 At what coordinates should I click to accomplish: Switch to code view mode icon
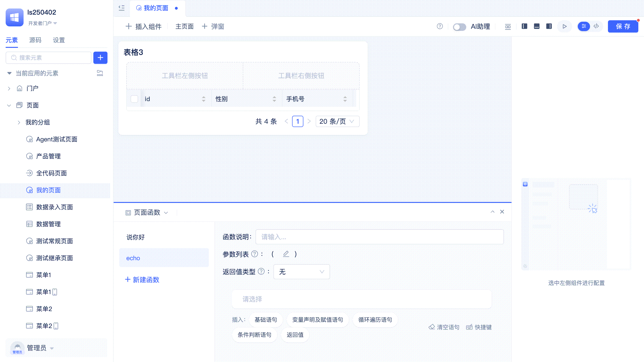596,26
